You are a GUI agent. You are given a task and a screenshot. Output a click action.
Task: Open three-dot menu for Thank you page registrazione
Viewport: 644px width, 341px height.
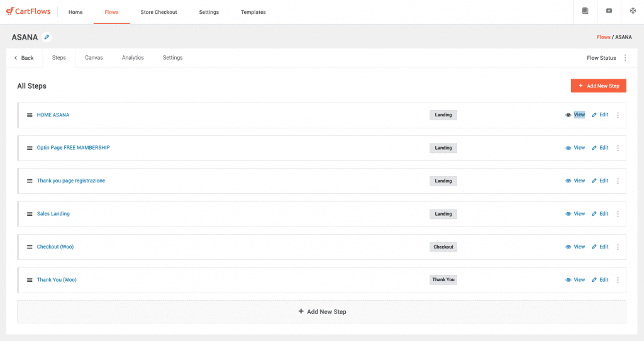(618, 181)
